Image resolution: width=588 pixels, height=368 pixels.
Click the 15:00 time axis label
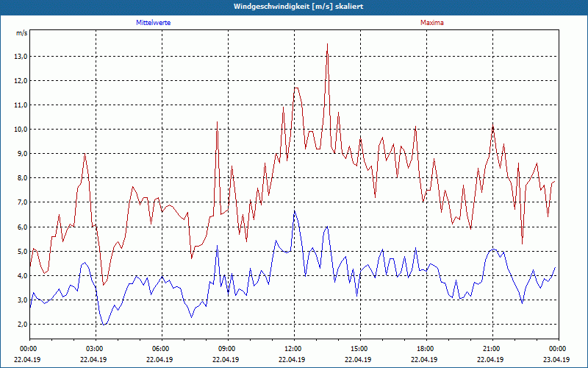(360, 349)
